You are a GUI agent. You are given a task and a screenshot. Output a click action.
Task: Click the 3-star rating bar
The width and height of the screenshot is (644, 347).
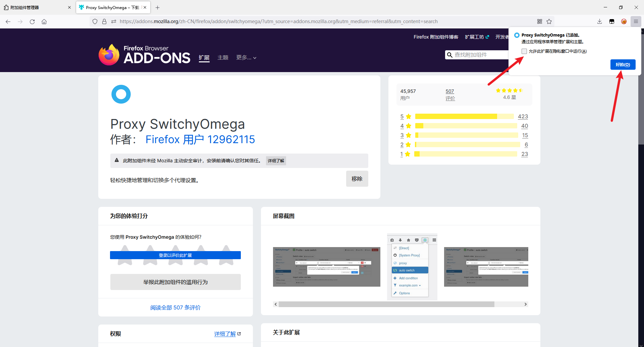[x=467, y=135]
